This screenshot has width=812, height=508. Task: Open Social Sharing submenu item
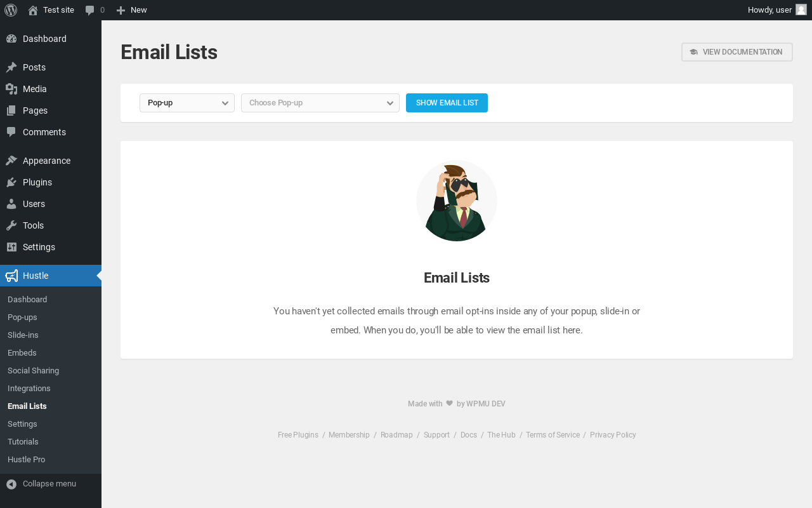point(33,370)
